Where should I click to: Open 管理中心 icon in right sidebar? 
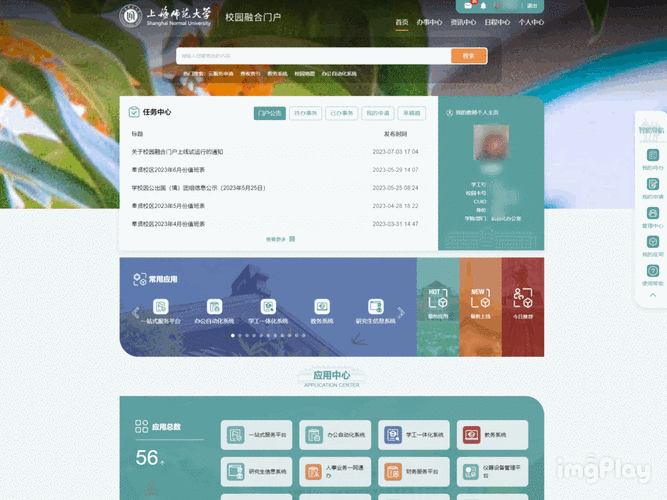click(x=652, y=214)
